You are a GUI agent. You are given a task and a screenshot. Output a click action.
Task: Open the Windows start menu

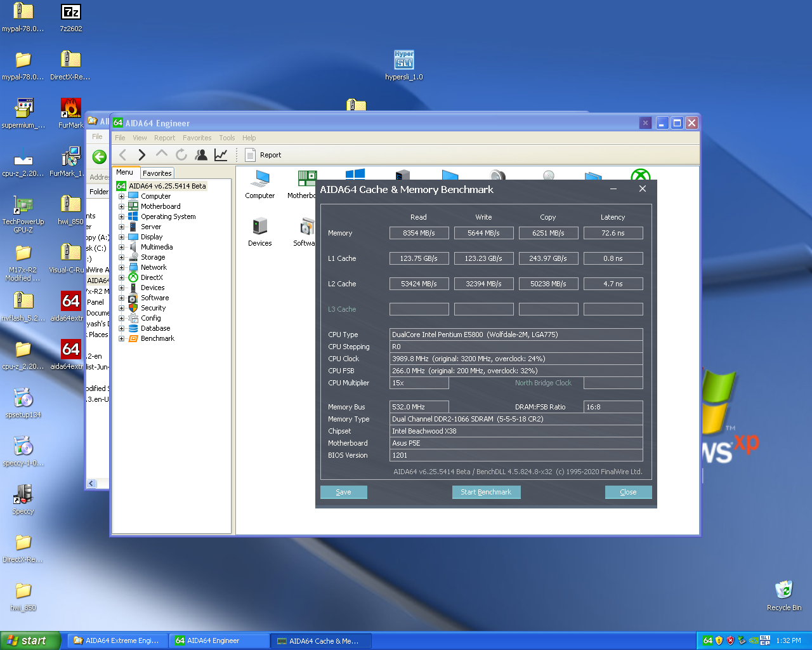click(30, 640)
